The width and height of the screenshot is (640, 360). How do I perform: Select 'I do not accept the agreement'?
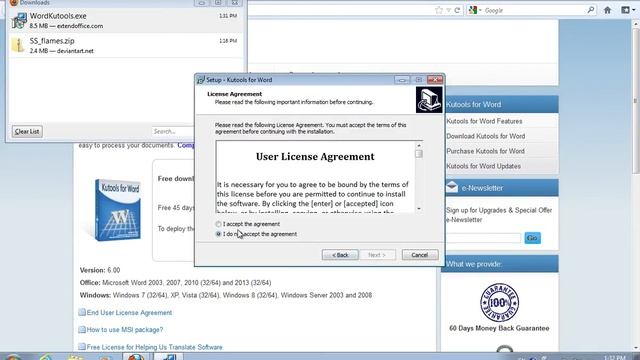(x=218, y=234)
